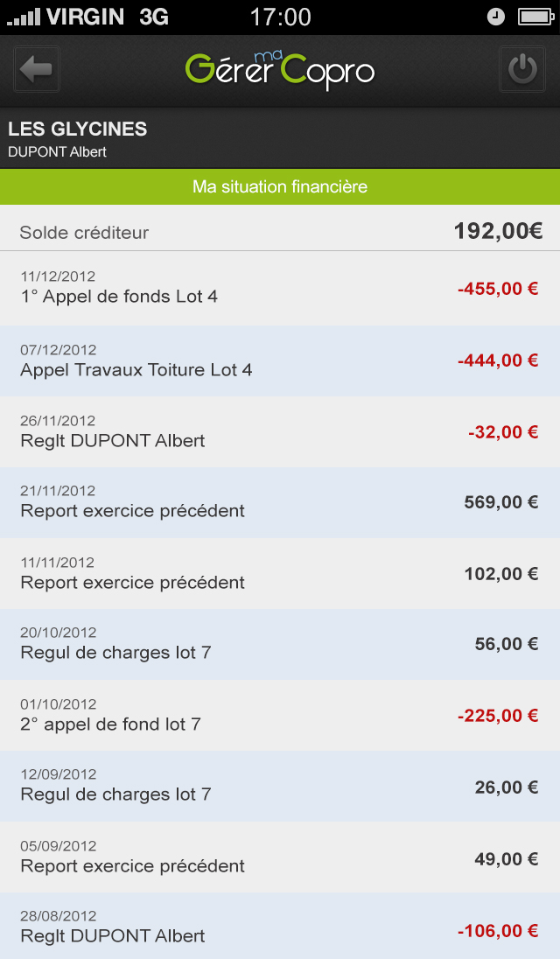Open 2° appel de fond lot 7 entry
560x959 pixels.
tap(280, 716)
